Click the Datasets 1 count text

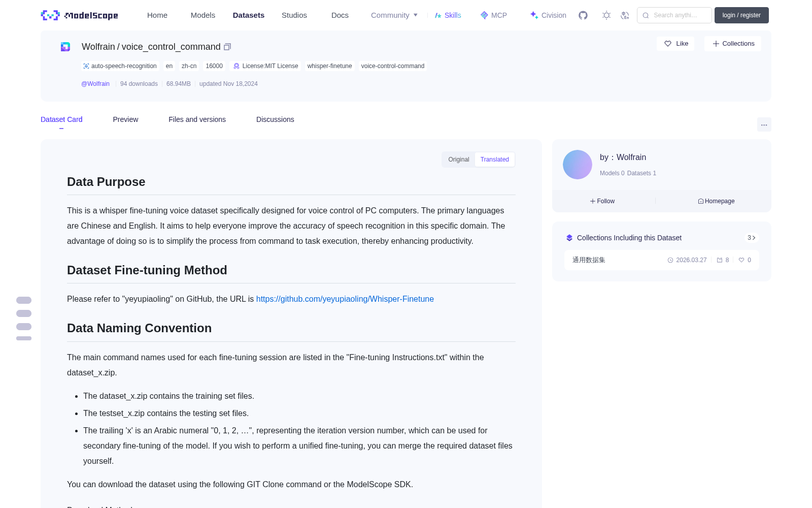coord(641,173)
